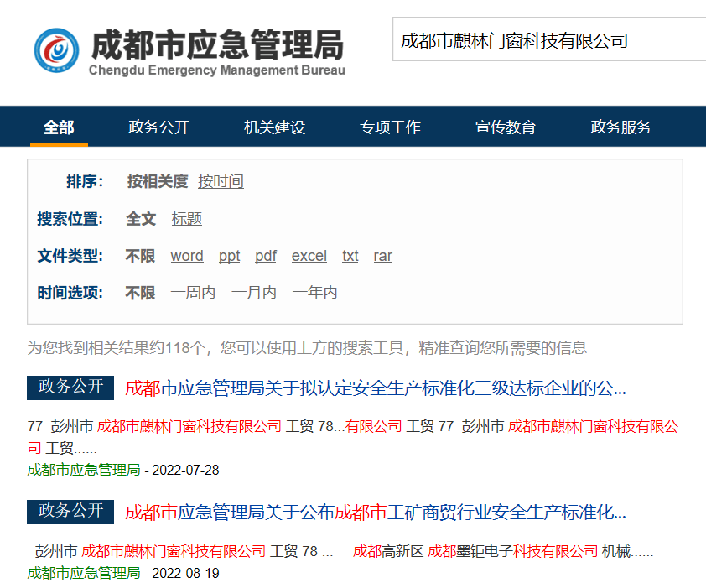Switch to the 专项工作 tab
Viewport: 706px width, 588px height.
coord(390,127)
